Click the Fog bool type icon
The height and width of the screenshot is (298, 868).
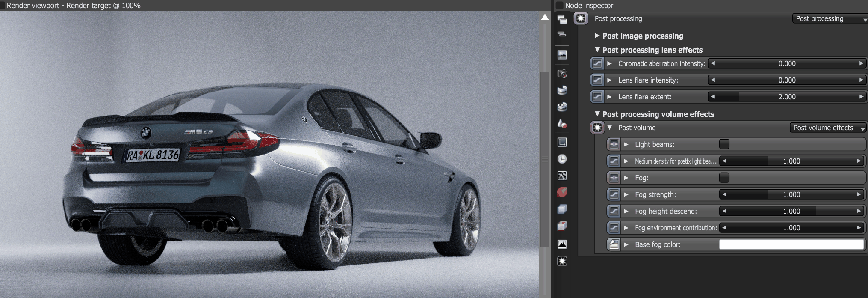click(x=614, y=178)
